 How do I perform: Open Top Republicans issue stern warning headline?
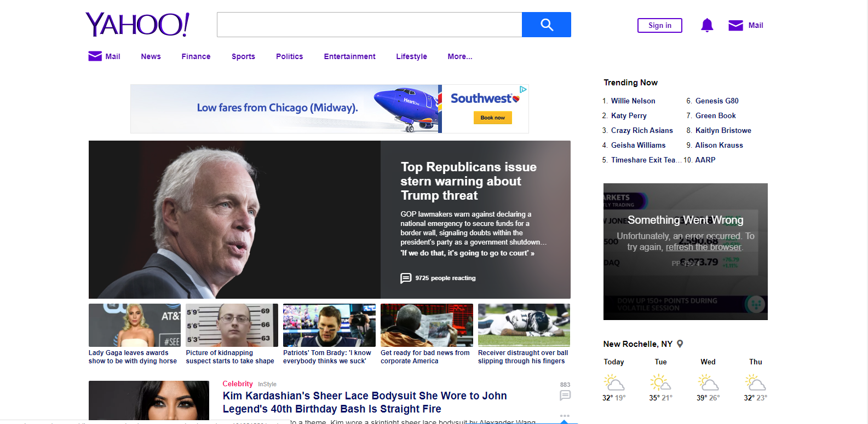[x=468, y=181]
